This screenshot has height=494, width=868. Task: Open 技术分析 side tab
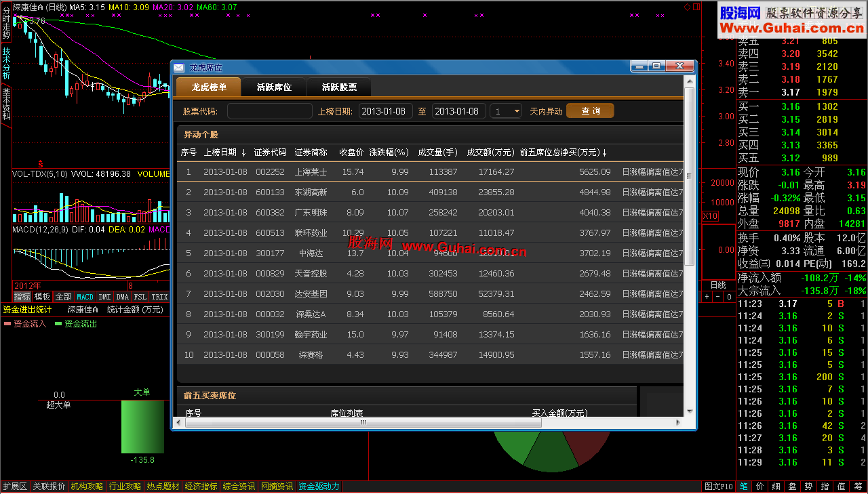(6, 64)
